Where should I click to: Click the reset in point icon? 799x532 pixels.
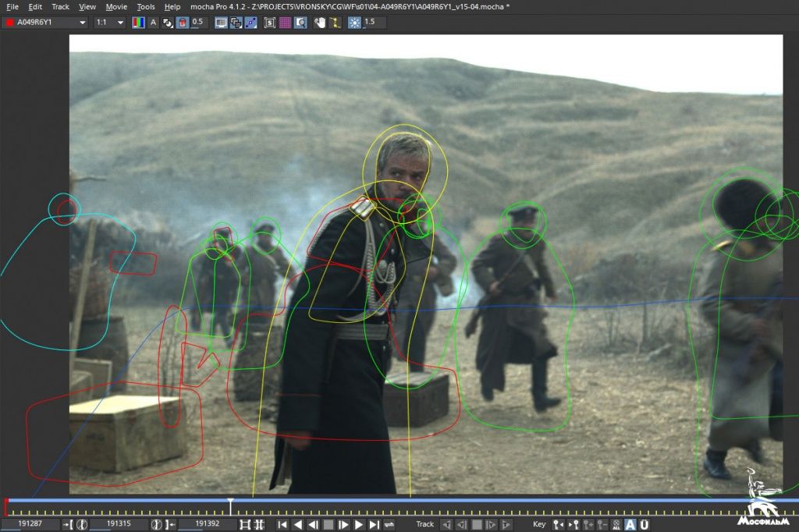tap(81, 524)
